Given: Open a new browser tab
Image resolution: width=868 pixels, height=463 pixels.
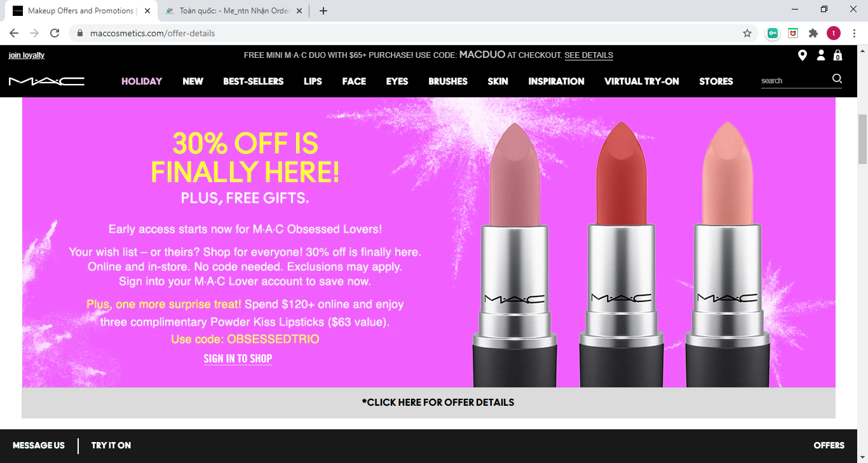Looking at the screenshot, I should 323,11.
